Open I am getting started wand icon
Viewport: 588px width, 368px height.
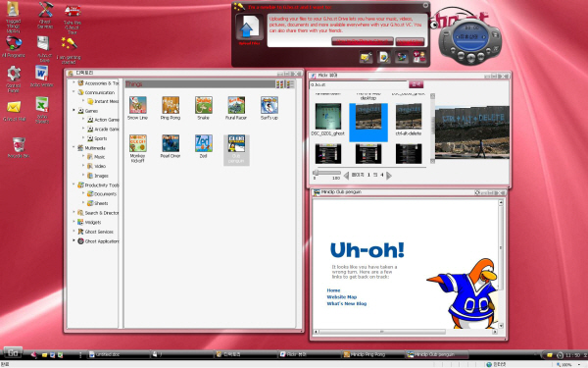click(69, 44)
